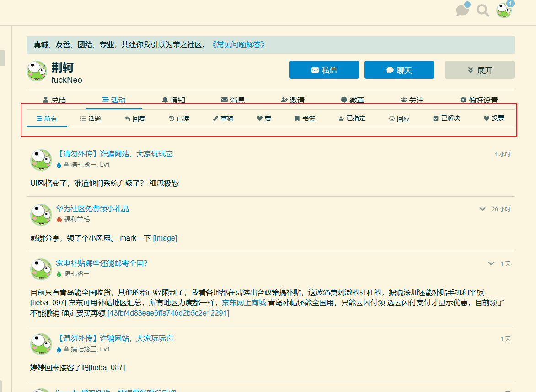View 回应 emoji reactions tab
The width and height of the screenshot is (536, 392).
tap(399, 118)
